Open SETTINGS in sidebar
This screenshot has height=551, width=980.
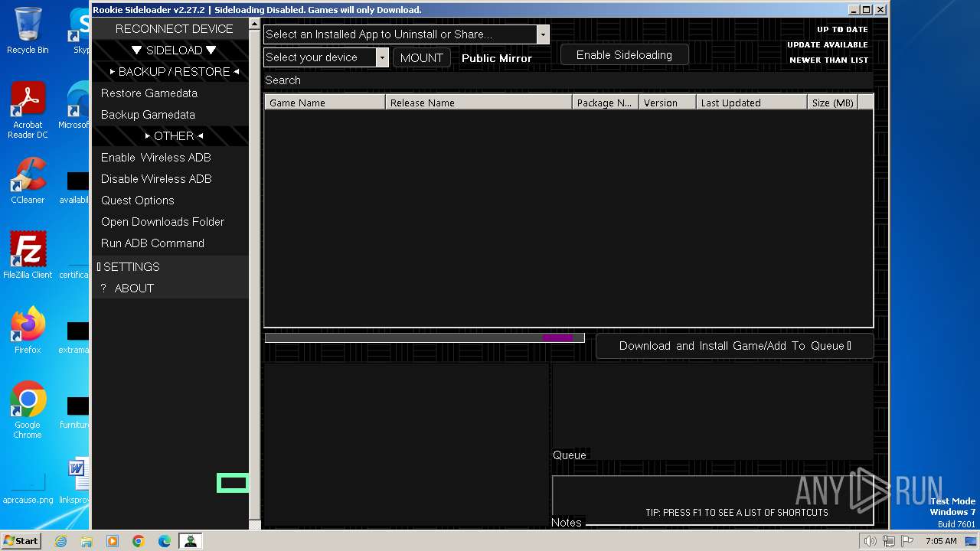[170, 267]
